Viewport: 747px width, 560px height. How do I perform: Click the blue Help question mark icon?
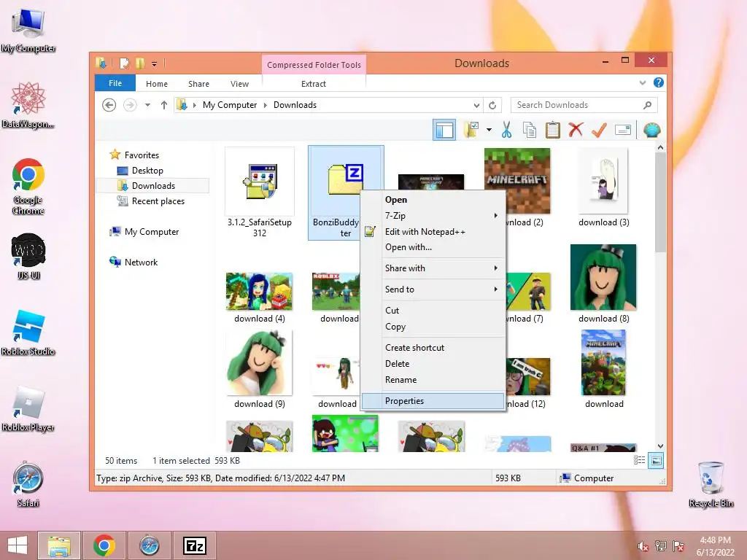pyautogui.click(x=659, y=83)
